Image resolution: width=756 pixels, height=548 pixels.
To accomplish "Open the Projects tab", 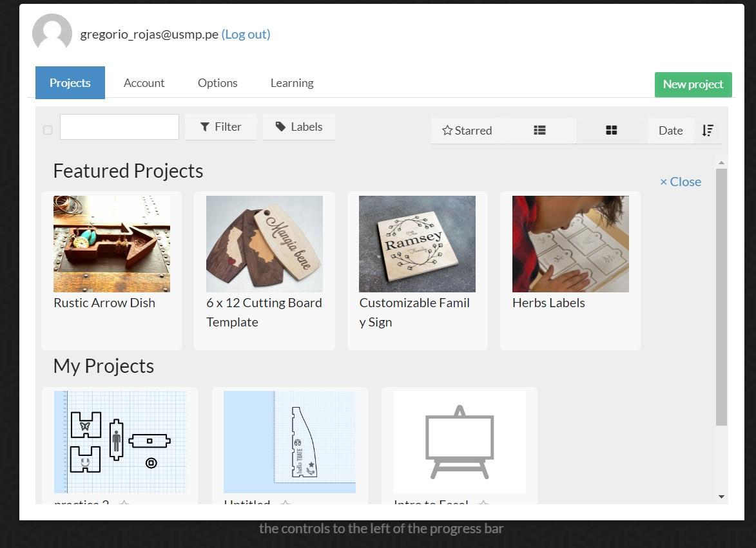I will point(70,83).
